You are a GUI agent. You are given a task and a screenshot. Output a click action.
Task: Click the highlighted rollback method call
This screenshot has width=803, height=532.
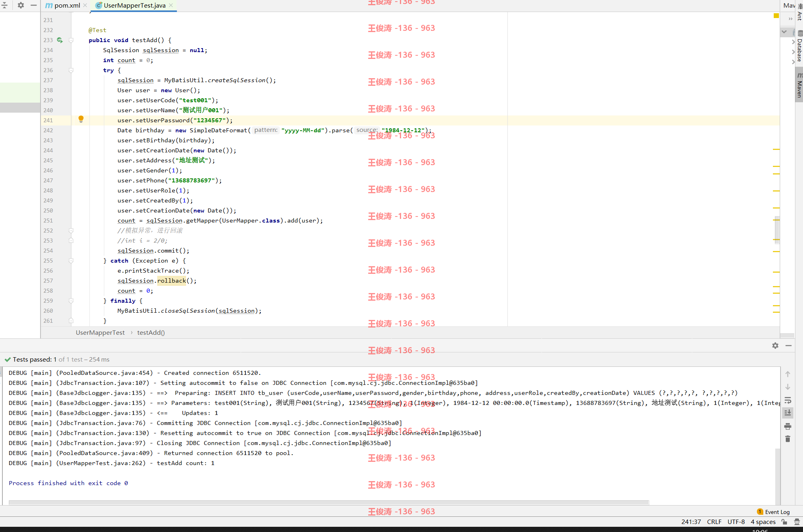click(x=172, y=281)
